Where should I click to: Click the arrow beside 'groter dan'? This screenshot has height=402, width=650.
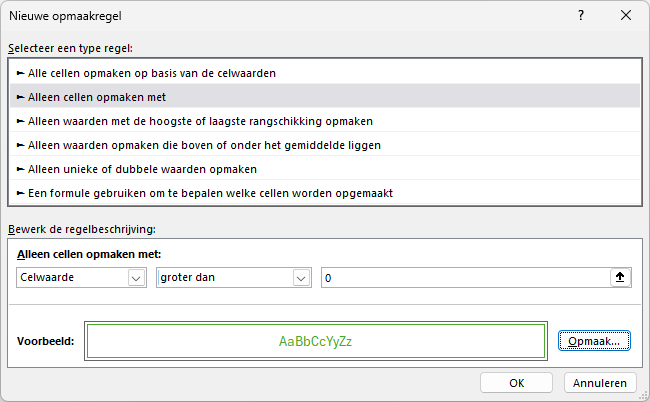click(x=299, y=278)
